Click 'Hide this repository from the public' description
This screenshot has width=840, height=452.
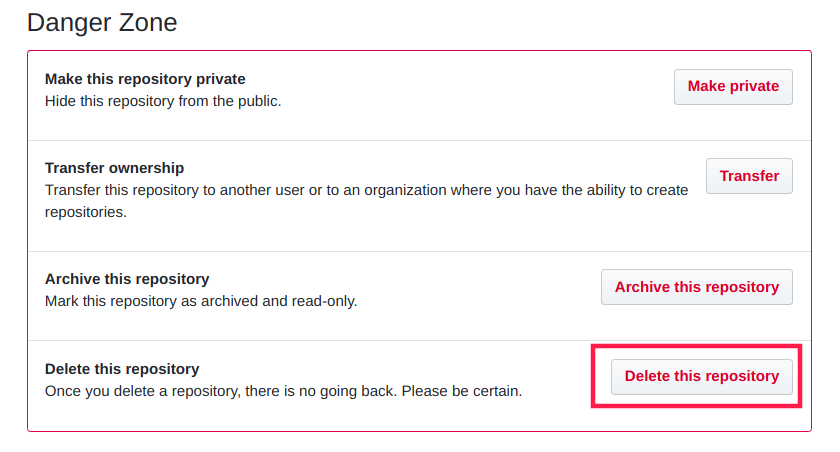pyautogui.click(x=163, y=101)
